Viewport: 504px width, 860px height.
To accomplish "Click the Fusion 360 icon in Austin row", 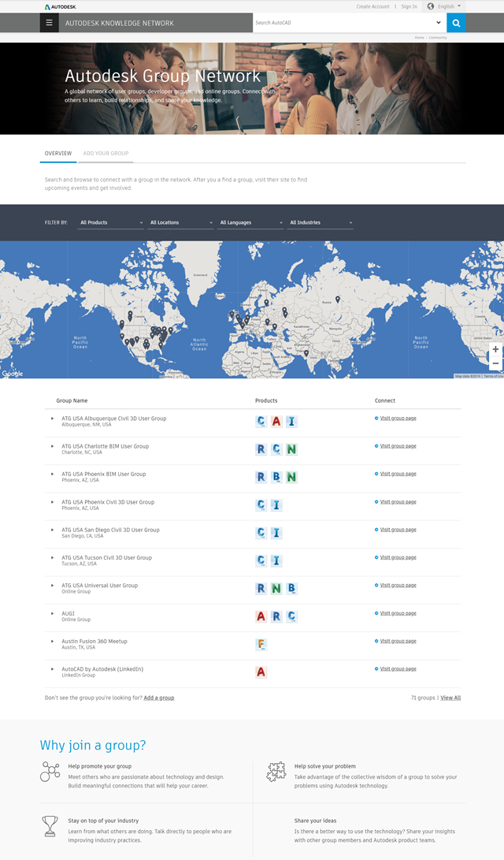I will pyautogui.click(x=261, y=645).
